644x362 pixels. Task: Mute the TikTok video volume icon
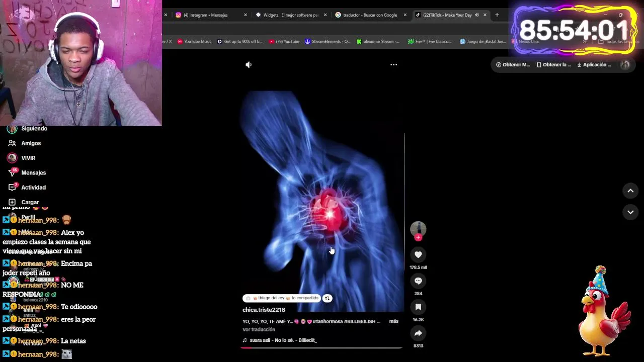(x=249, y=64)
